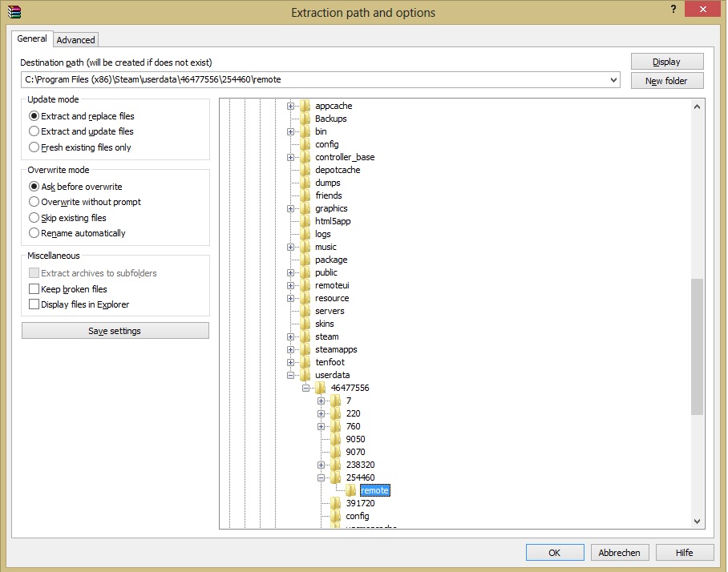Viewport: 728px width, 572px height.
Task: Select the bin folder icon
Action: (x=305, y=131)
